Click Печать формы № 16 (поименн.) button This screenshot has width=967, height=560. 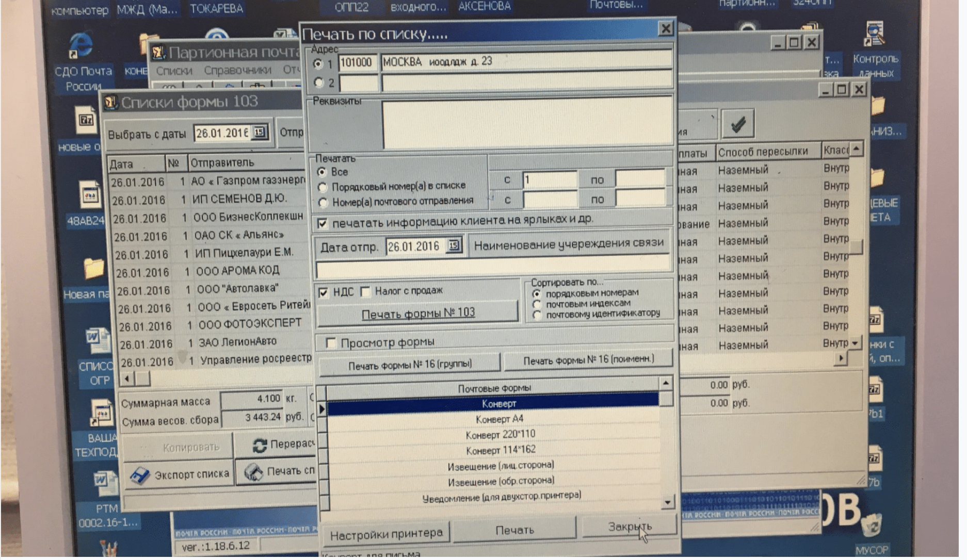click(x=588, y=359)
